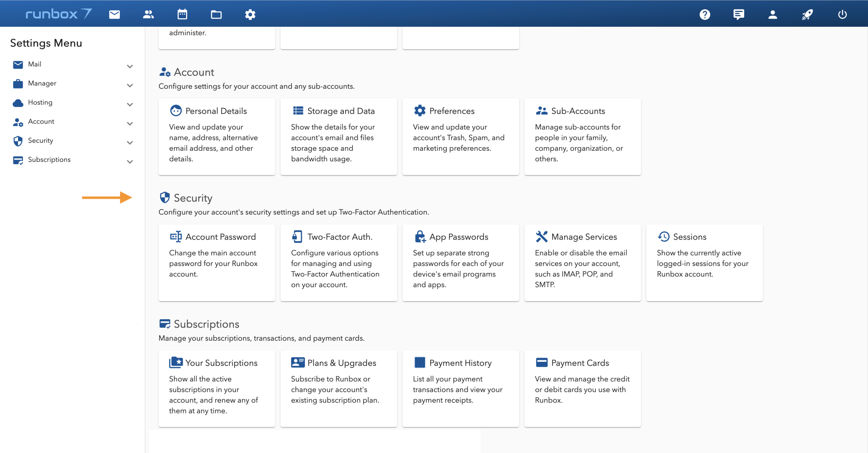Open the Payment Cards settings card
The image size is (868, 453).
(x=582, y=388)
